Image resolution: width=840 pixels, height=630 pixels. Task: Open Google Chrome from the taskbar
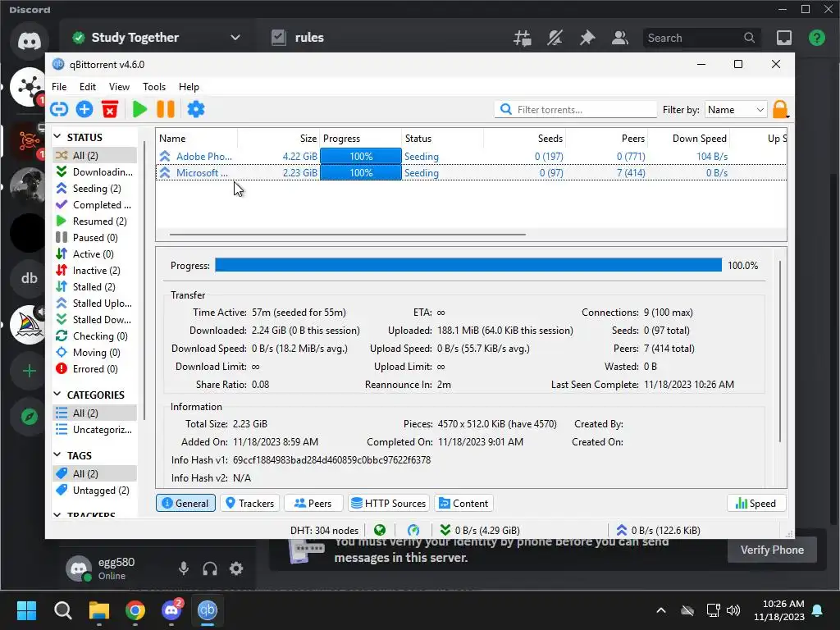pyautogui.click(x=135, y=610)
